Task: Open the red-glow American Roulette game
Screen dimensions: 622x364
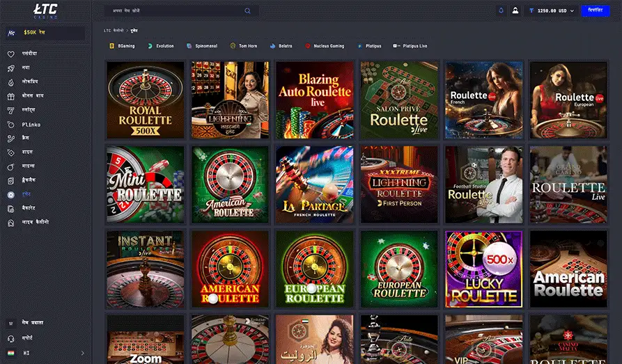Action: 230,269
